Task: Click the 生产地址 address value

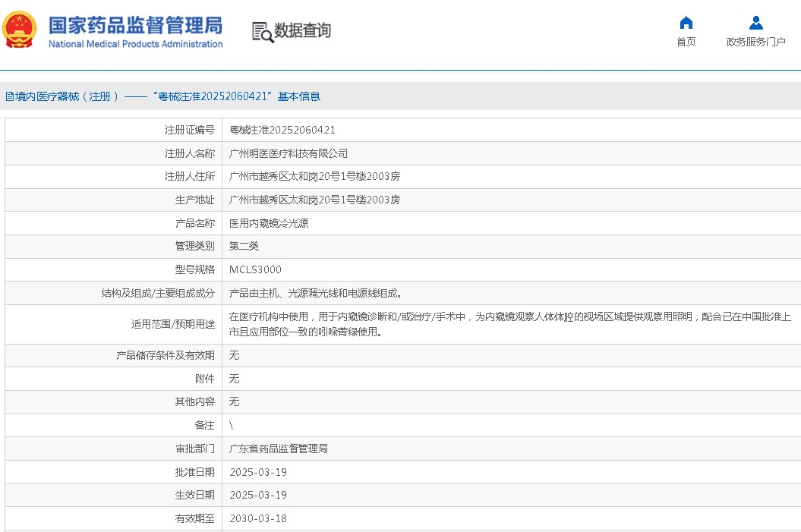Action: tap(314, 200)
